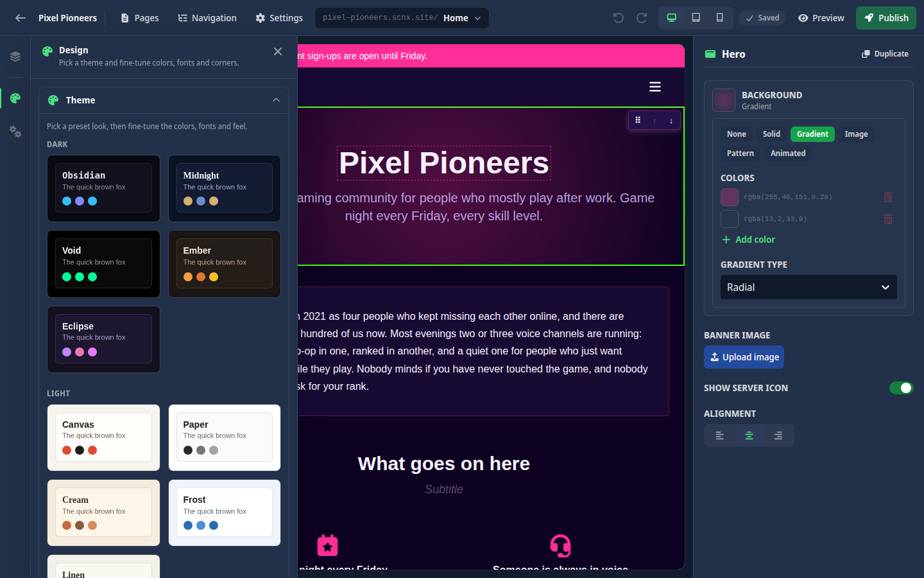The image size is (924, 578).
Task: Select None background type
Action: (x=737, y=134)
